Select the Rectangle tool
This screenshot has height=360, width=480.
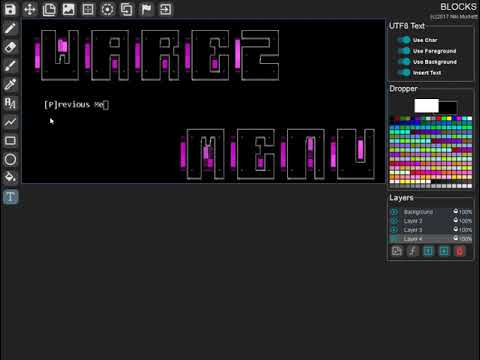pyautogui.click(x=10, y=141)
